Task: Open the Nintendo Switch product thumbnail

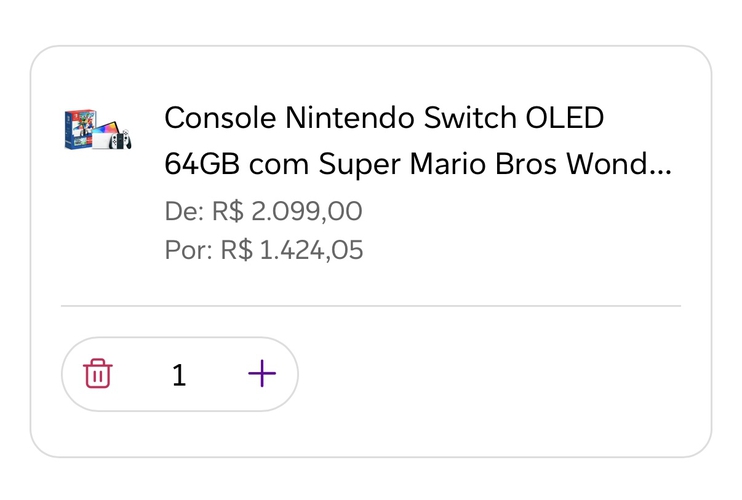Action: [98, 131]
